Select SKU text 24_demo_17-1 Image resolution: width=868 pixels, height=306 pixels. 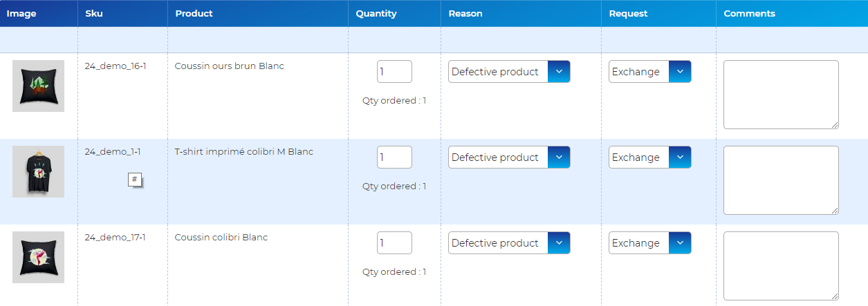tap(115, 238)
